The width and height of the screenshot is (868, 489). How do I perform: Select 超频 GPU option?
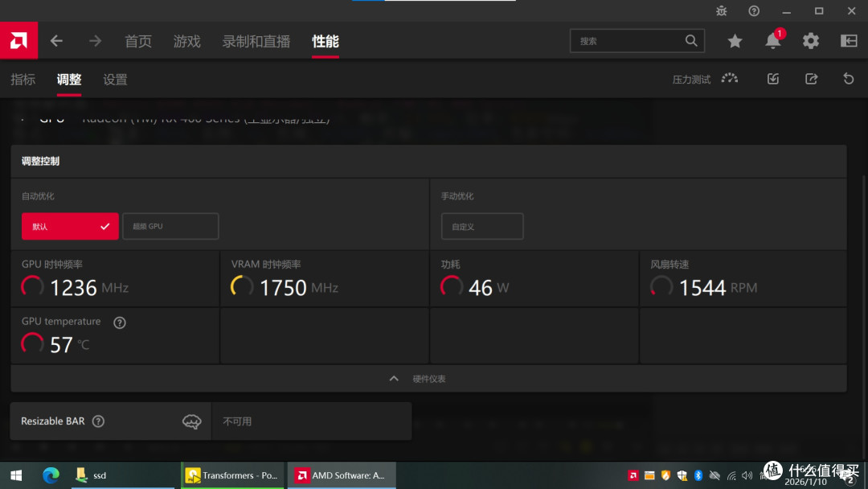point(170,227)
